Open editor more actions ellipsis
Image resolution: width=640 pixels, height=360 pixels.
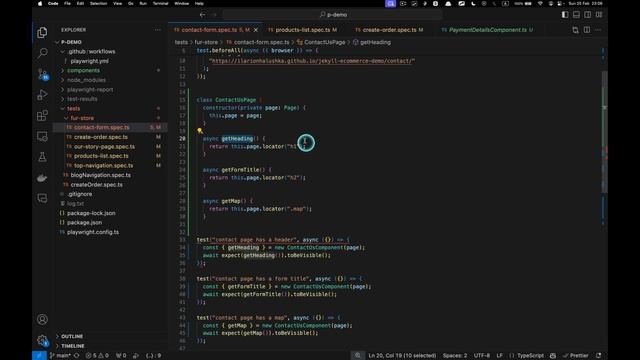(598, 30)
